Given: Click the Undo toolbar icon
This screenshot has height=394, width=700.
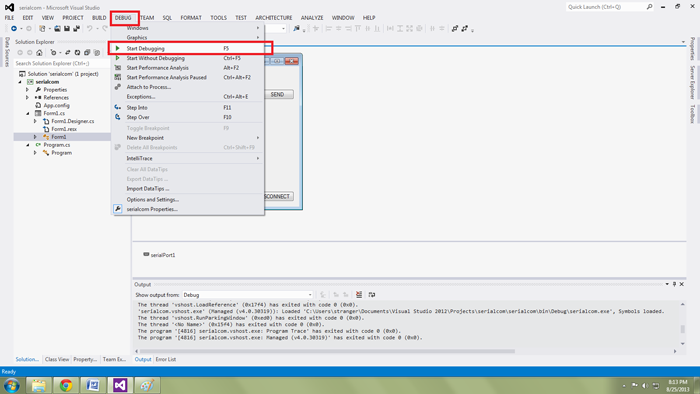Looking at the screenshot, I should (89, 29).
